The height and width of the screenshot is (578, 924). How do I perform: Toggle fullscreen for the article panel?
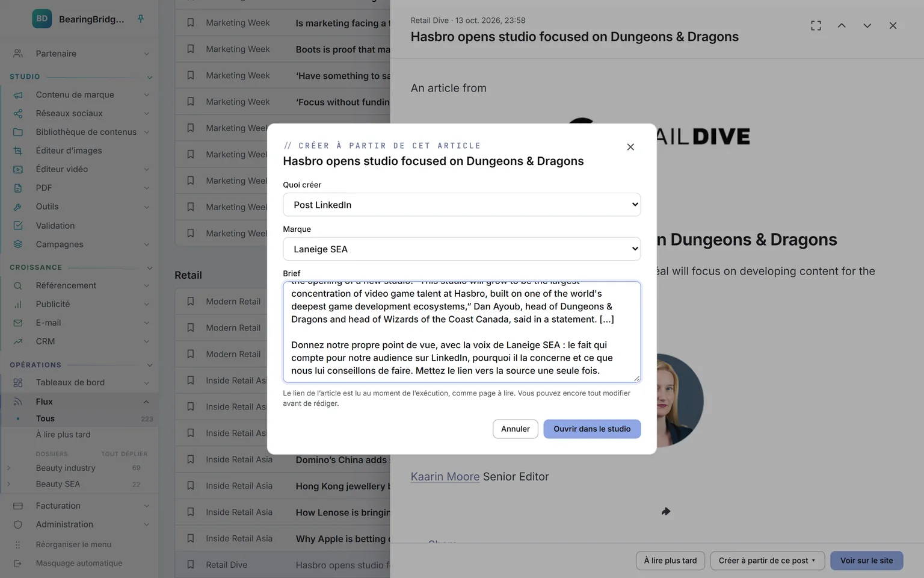tap(816, 25)
